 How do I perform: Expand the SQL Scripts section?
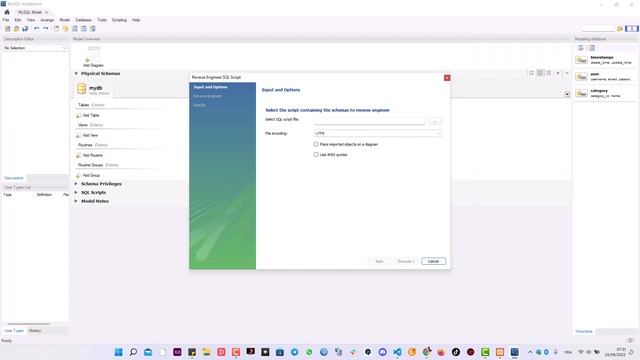click(76, 193)
